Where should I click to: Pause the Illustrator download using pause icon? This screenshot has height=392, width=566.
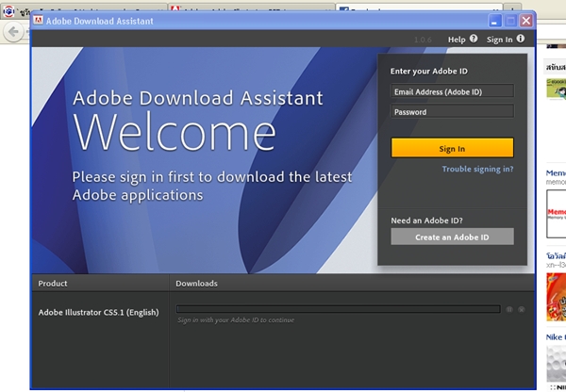[509, 309]
